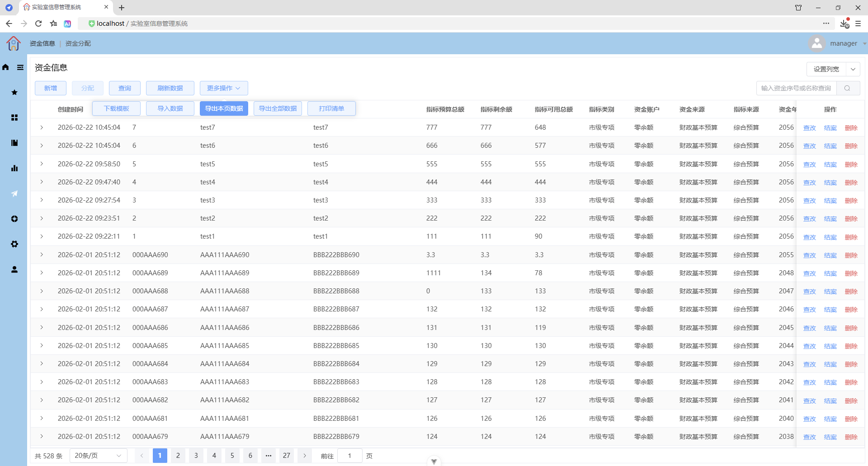
Task: Click the 分配 button
Action: pyautogui.click(x=88, y=88)
